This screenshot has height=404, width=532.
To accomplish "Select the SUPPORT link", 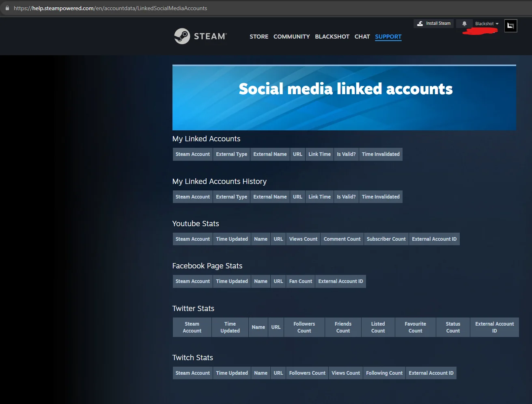I will [388, 37].
